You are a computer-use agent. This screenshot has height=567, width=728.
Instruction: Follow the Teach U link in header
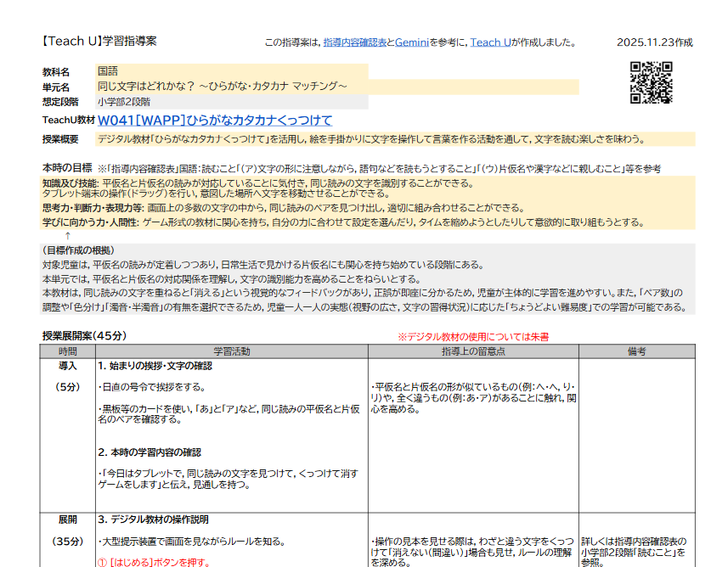coord(488,42)
